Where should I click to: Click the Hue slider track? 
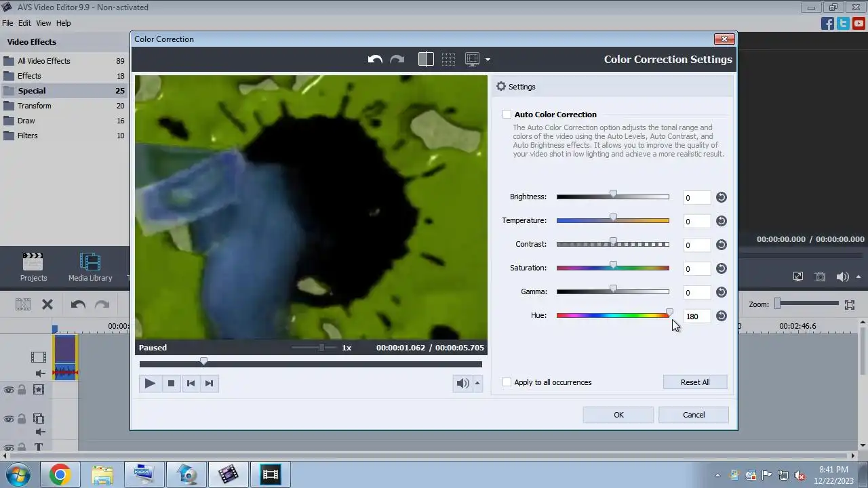612,315
